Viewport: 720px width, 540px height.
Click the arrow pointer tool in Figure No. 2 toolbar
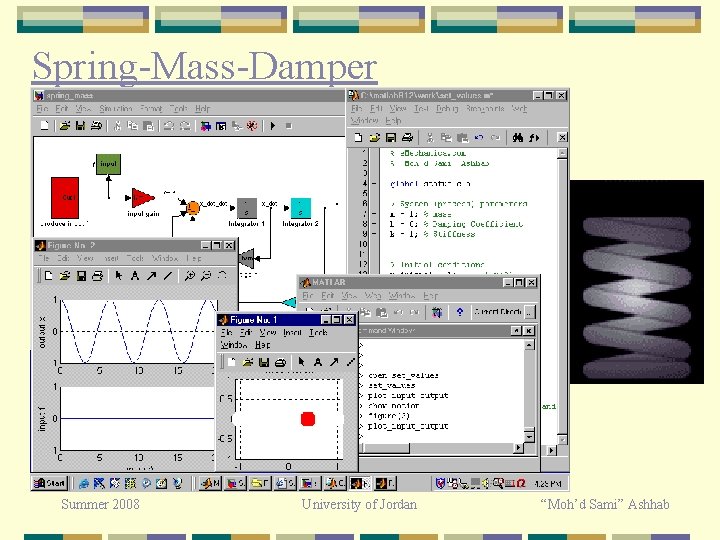point(118,276)
